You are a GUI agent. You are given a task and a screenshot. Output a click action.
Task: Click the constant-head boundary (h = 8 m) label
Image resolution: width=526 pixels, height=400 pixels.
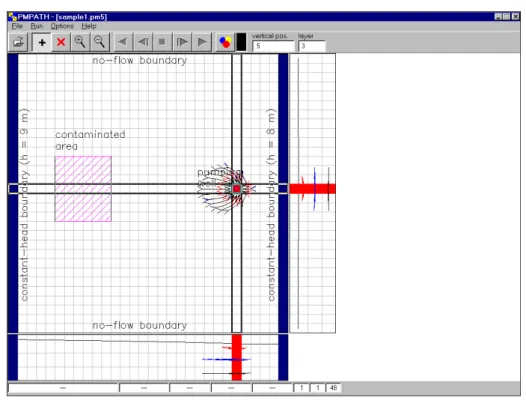pyautogui.click(x=271, y=205)
